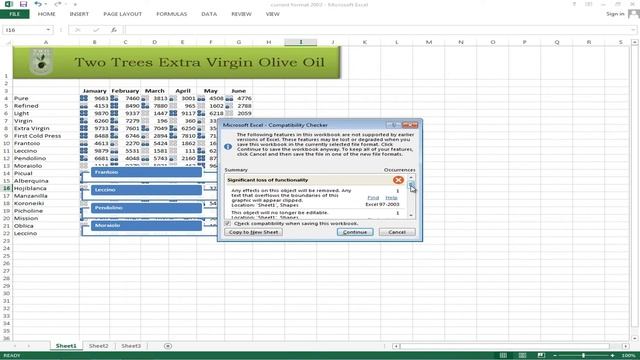Click the Sign in link
The width and height of the screenshot is (640, 360).
click(x=615, y=14)
